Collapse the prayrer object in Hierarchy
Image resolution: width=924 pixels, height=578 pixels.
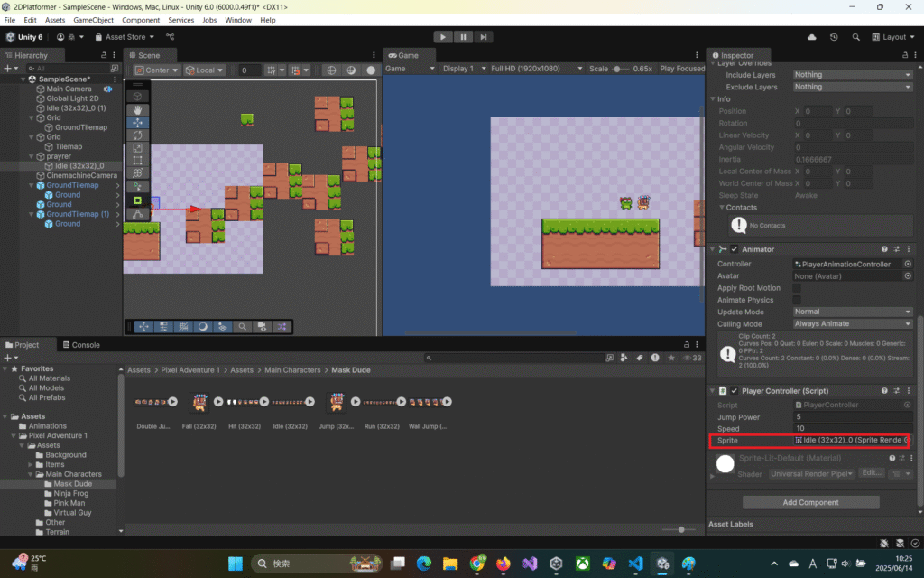pos(32,156)
